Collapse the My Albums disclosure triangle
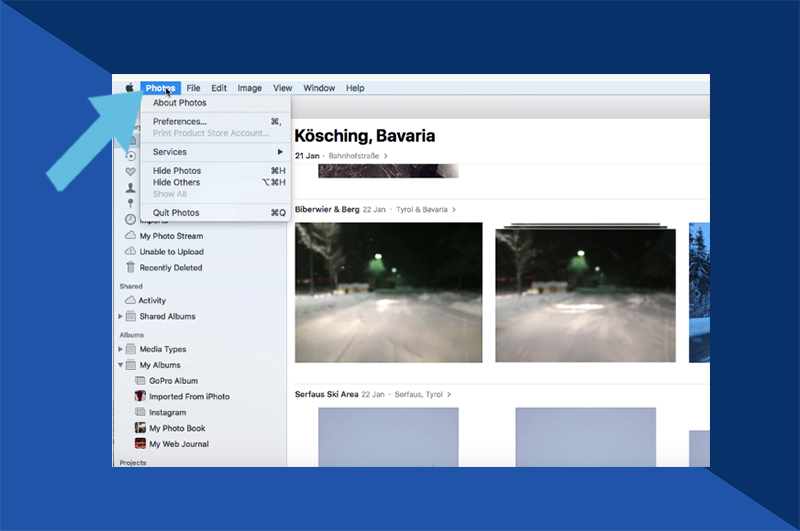Screen dimensions: 800x531 [x=120, y=365]
